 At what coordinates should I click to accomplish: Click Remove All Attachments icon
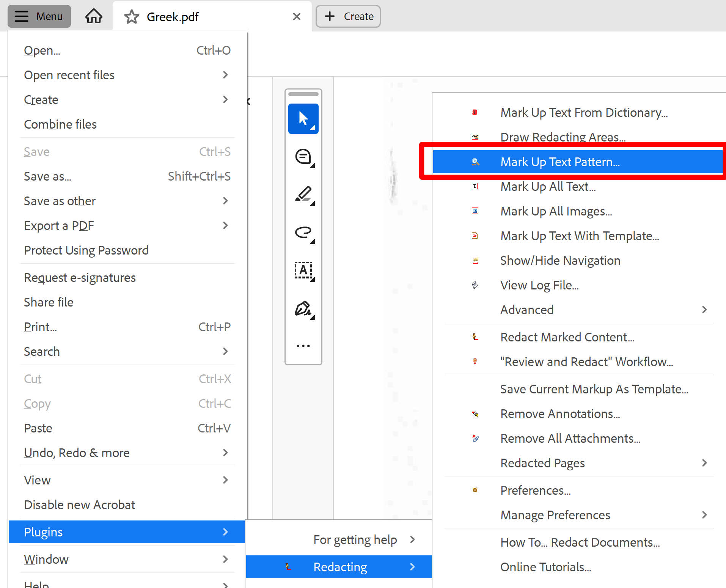pos(475,438)
